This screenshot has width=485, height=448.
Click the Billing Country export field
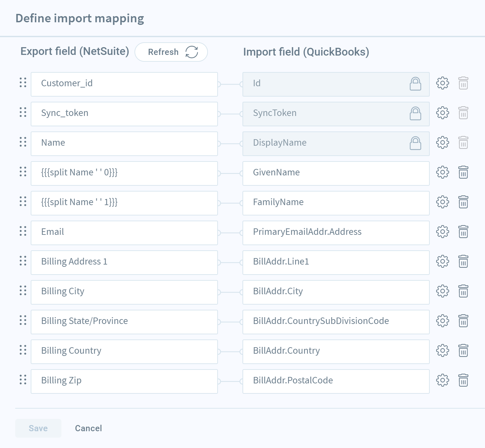pos(124,352)
